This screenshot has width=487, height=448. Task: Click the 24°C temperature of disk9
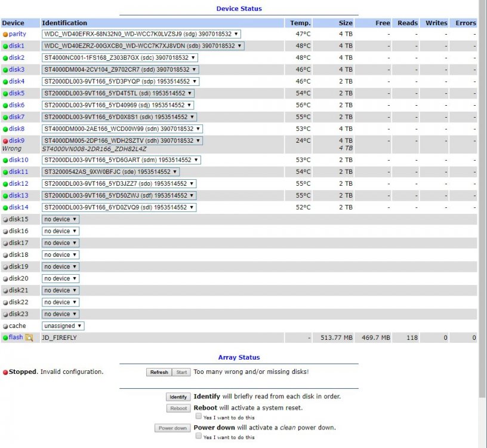coord(303,140)
